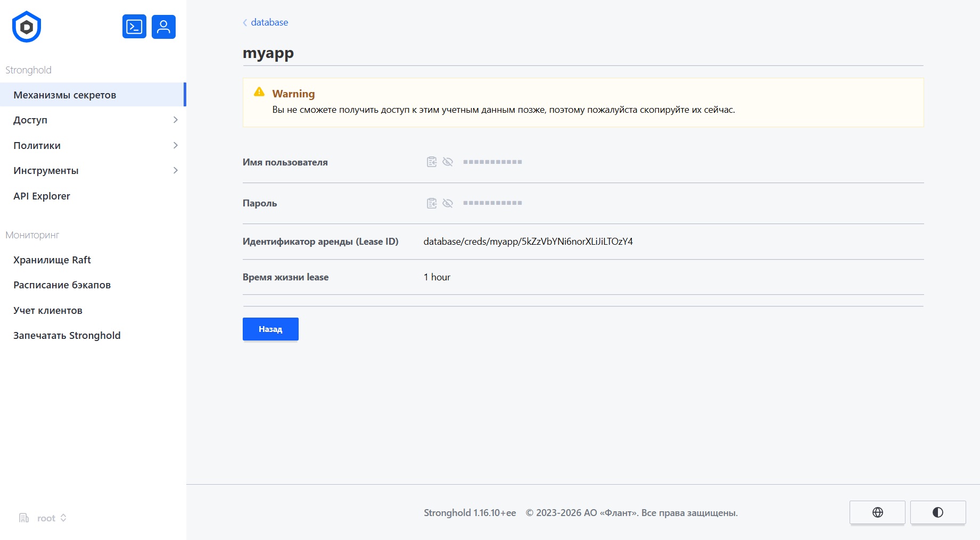Copy the password to clipboard

pos(432,203)
